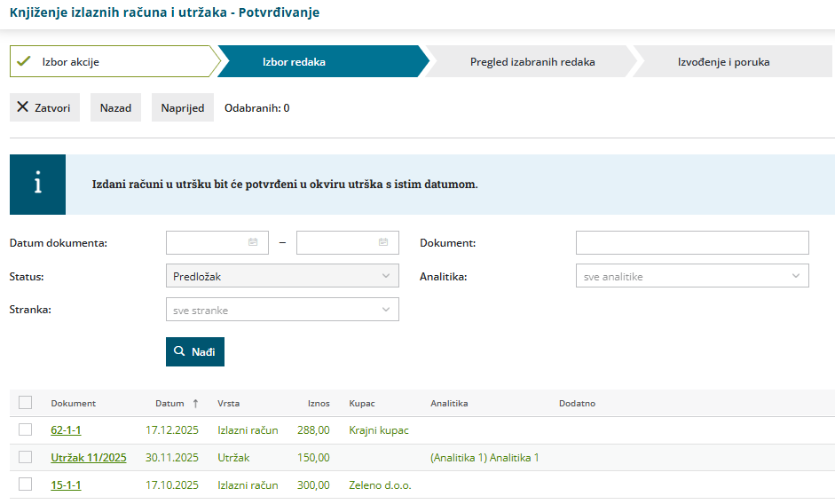Image resolution: width=835 pixels, height=504 pixels.
Task: Select the Izbor akcije wizard step
Action: click(114, 61)
